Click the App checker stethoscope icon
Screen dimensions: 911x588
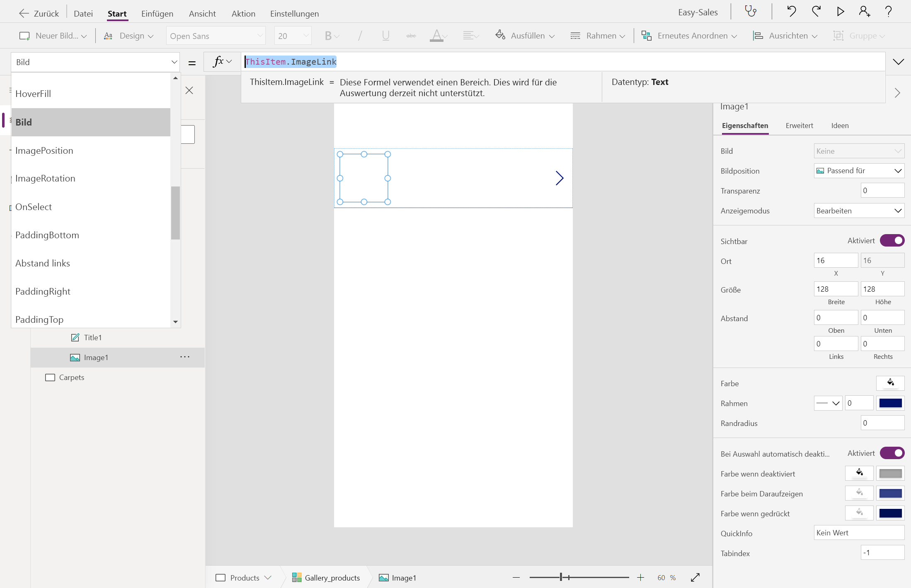pos(751,12)
